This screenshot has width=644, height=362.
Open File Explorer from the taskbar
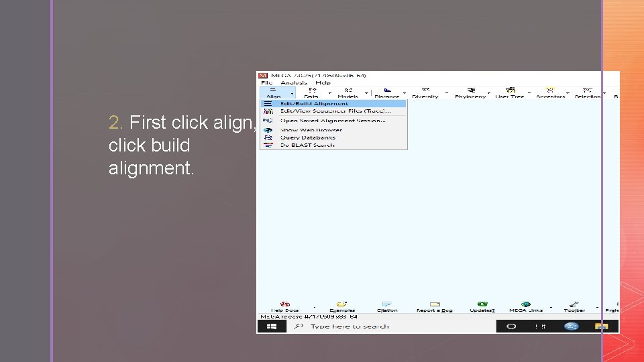[x=601, y=326]
